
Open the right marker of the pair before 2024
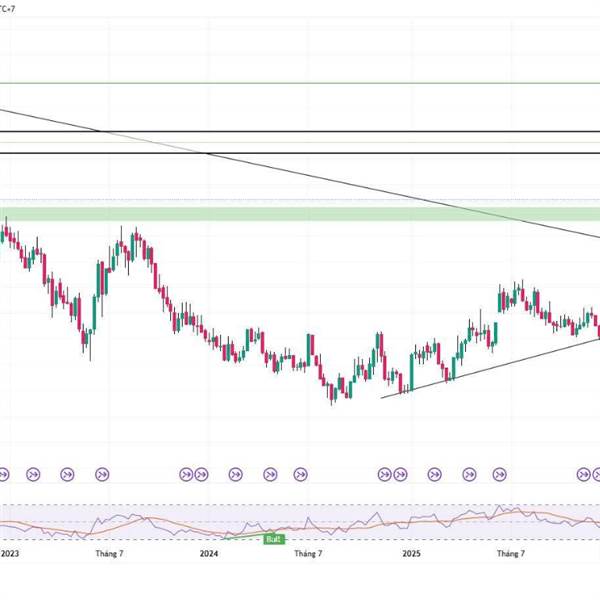(201, 474)
